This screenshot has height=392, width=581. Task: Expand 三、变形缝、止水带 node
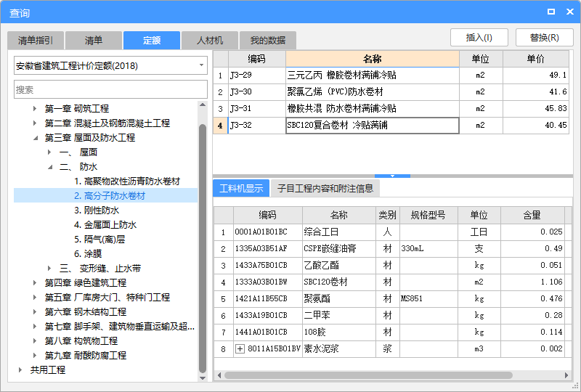pos(49,268)
